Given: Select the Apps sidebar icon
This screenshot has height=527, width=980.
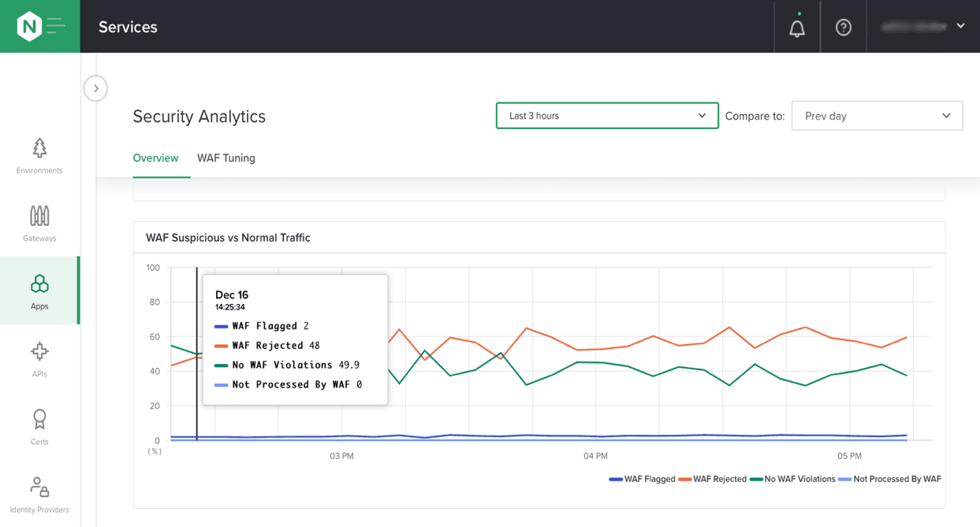Looking at the screenshot, I should coord(39,291).
